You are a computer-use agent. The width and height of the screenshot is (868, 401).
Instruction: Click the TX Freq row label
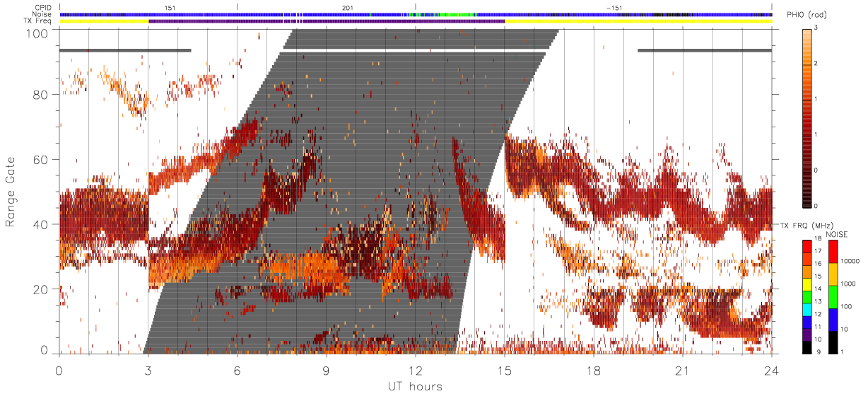37,21
